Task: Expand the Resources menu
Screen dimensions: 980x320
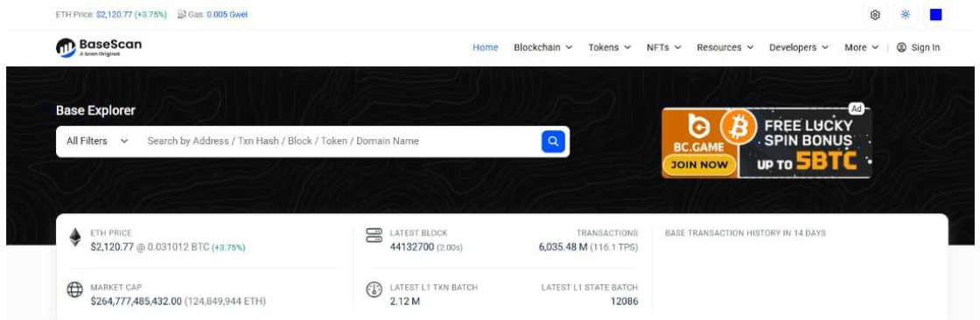Action: coord(725,47)
